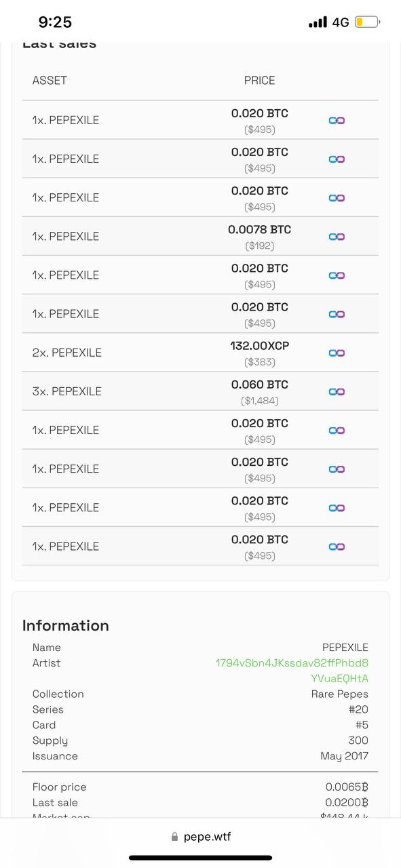The height and width of the screenshot is (868, 401).
Task: Open chain link icon in last sales row
Action: pos(337,547)
